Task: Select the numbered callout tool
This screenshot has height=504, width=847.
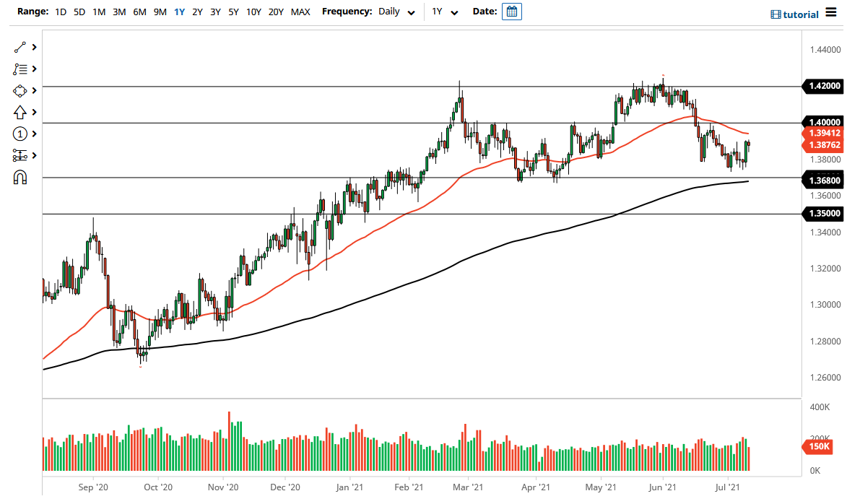Action: click(x=20, y=134)
